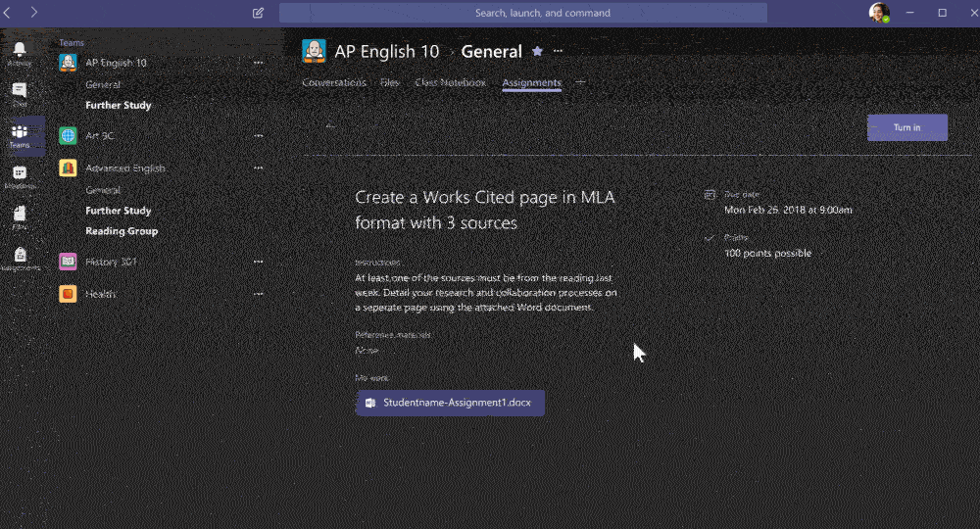Switch to the Conversations tab
This screenshot has height=529, width=980.
click(333, 83)
